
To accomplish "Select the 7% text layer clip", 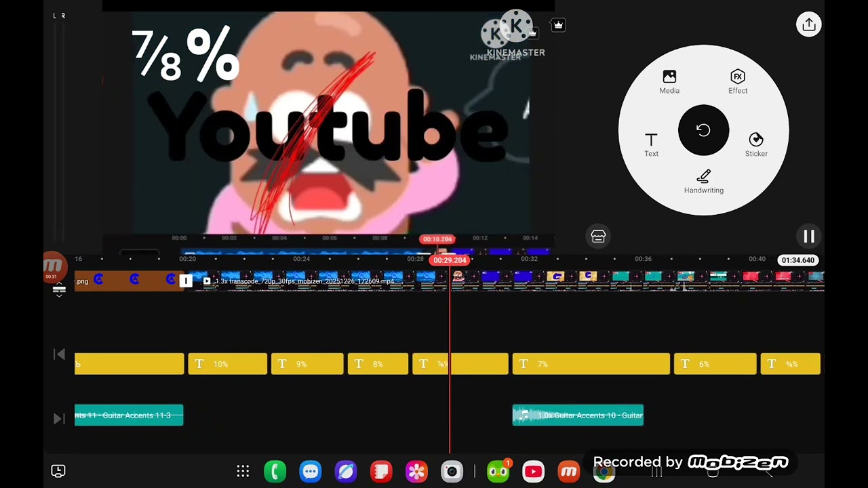I will pos(591,364).
